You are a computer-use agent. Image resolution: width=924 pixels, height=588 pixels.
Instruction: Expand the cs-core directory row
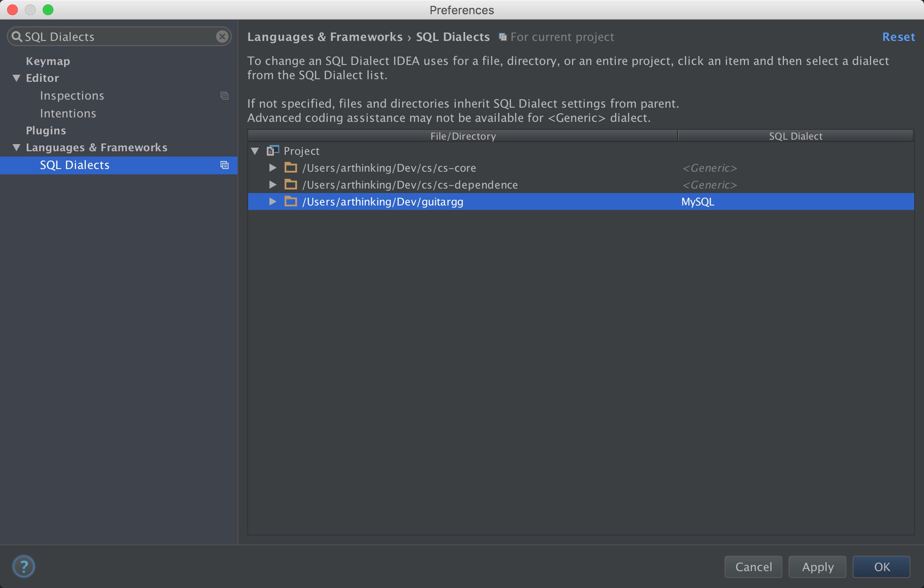point(273,168)
